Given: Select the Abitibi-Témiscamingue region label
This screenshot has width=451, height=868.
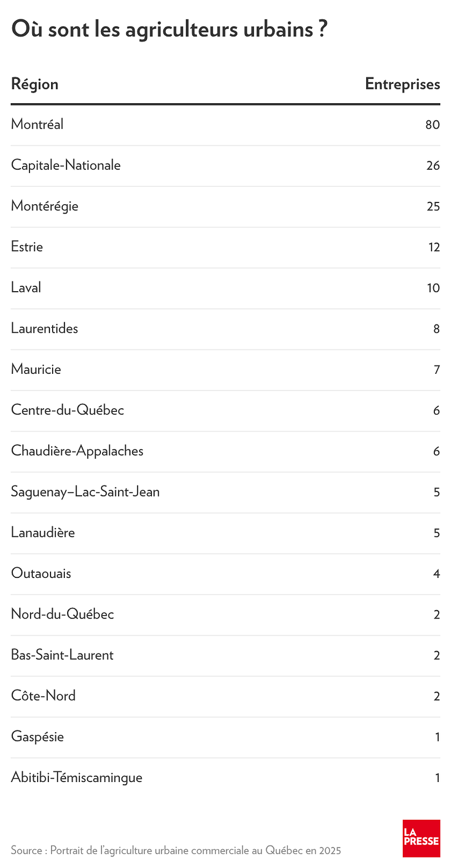Looking at the screenshot, I should click(77, 778).
